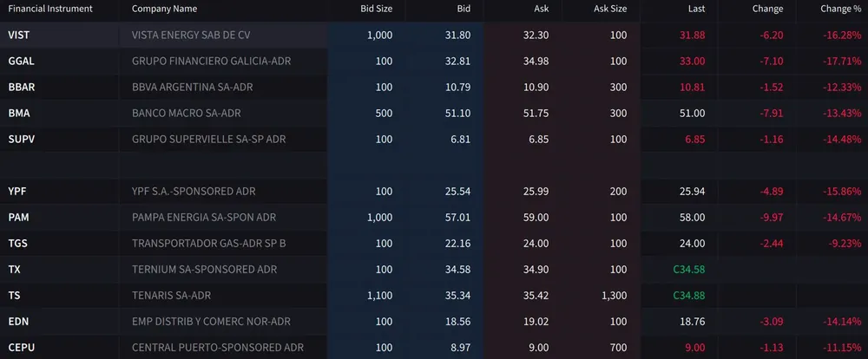Click the Last column header

pos(695,9)
